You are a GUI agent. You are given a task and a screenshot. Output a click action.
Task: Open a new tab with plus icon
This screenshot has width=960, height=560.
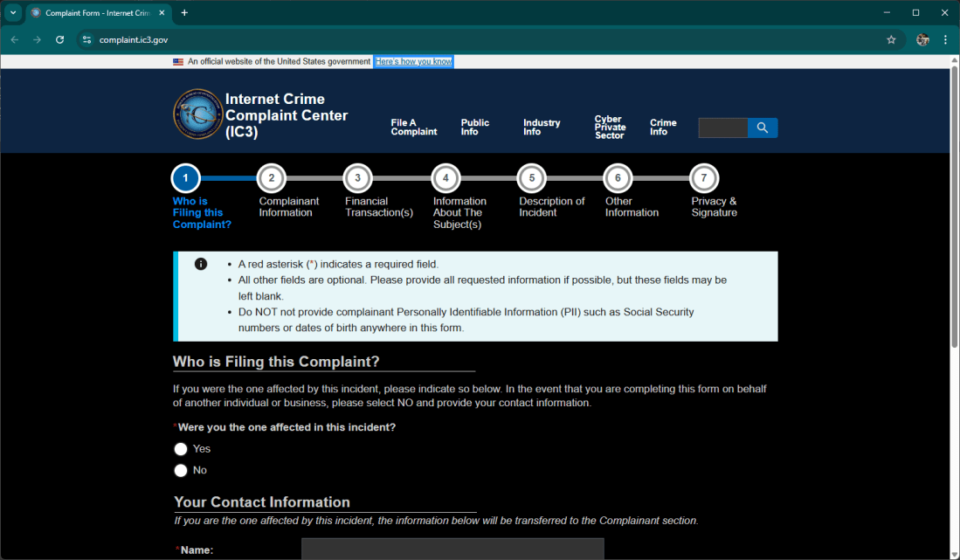[184, 13]
